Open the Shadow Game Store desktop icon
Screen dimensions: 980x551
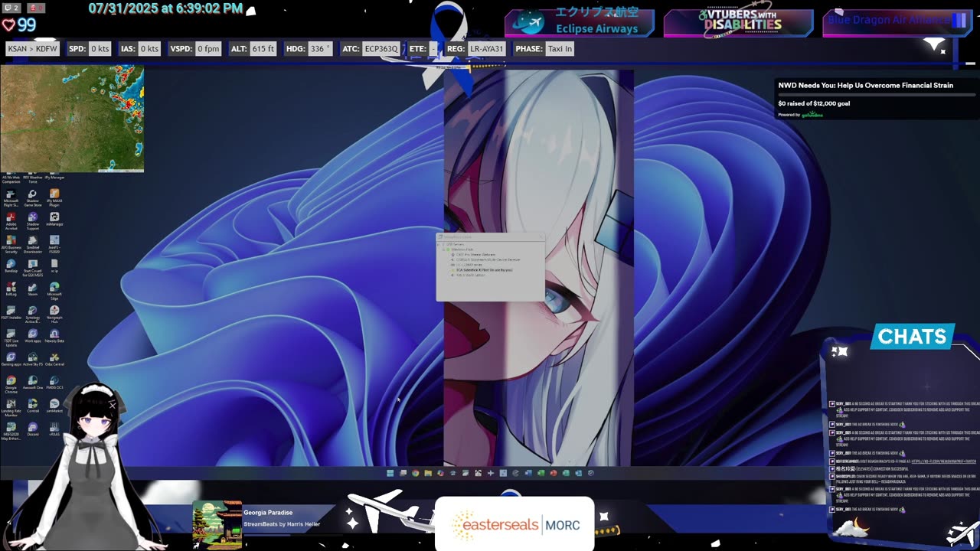coord(33,197)
